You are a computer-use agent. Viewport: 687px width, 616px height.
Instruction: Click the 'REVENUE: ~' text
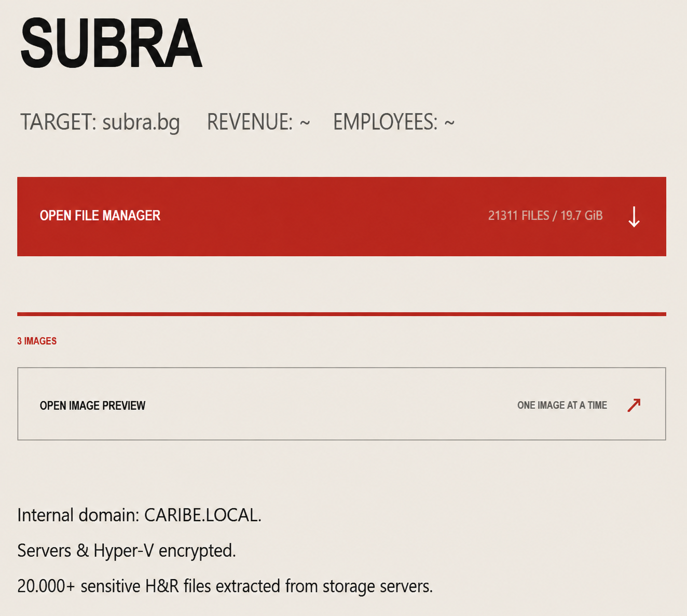258,122
